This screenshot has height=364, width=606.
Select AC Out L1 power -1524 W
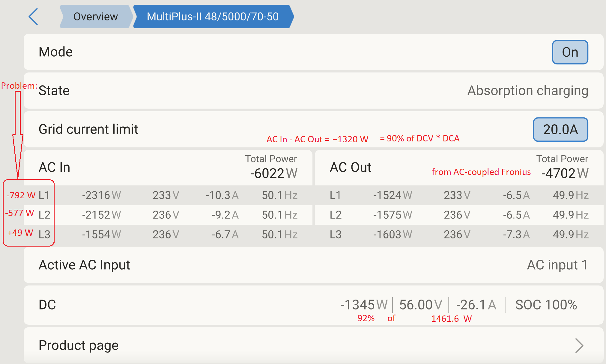(x=393, y=195)
